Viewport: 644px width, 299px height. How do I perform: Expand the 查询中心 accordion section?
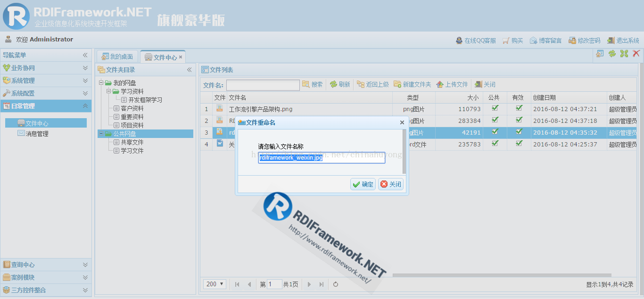tap(46, 265)
